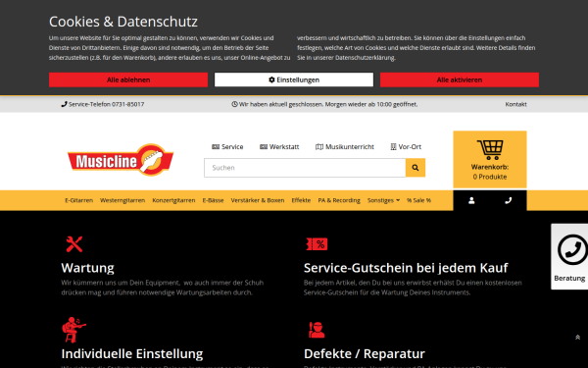Viewport: 588px width, 368px height.
Task: Click the Cookies & Datenschutz title
Action: pyautogui.click(x=123, y=22)
